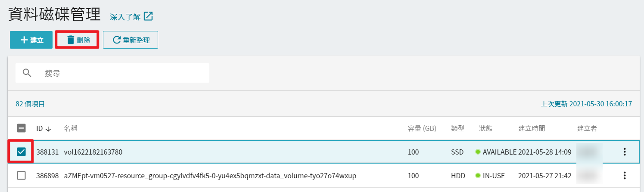Check the checkbox for volume 386898
Screen dimensions: 644x192
click(21, 176)
